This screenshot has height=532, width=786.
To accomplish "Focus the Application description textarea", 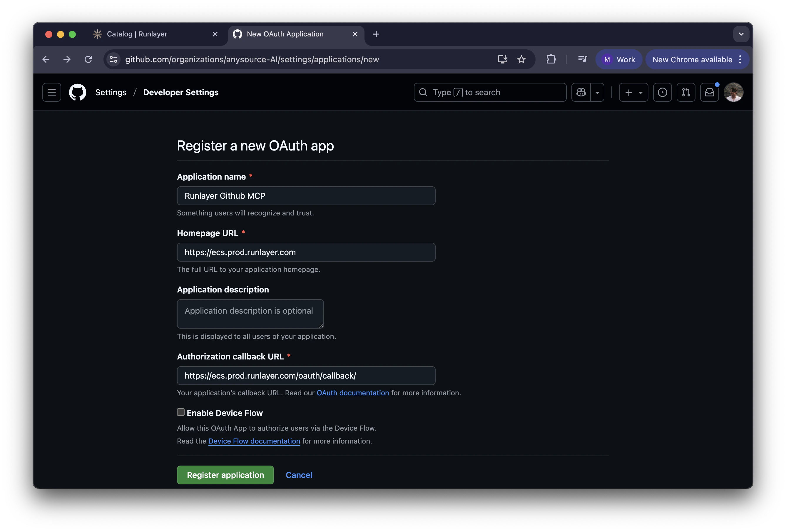I will [x=250, y=314].
